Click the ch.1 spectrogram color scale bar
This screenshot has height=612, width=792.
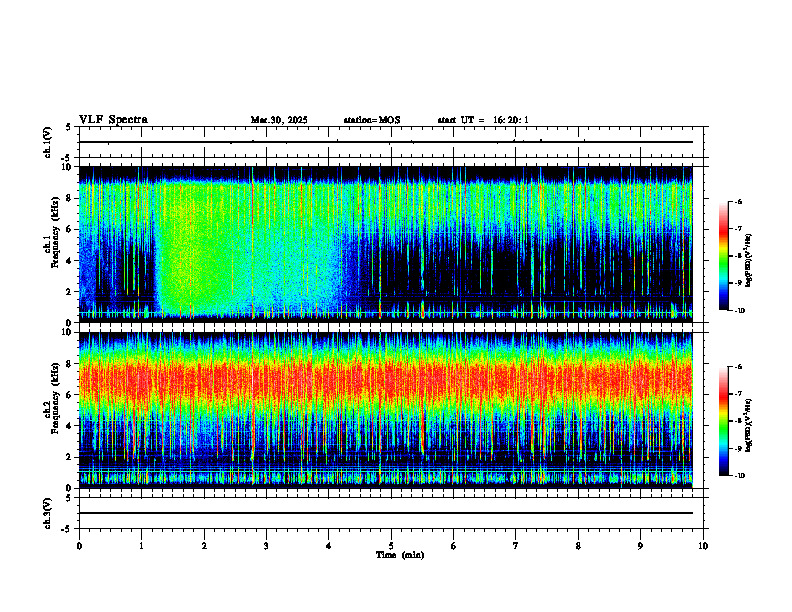tap(724, 256)
